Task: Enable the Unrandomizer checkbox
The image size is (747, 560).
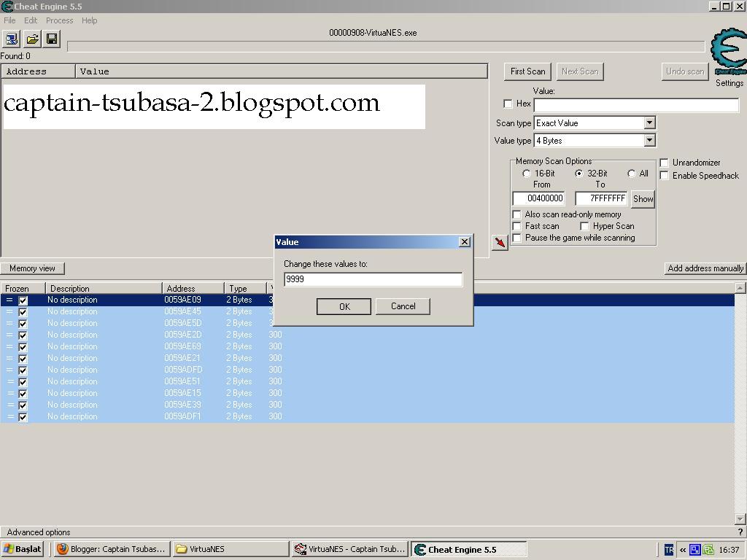Action: (664, 163)
